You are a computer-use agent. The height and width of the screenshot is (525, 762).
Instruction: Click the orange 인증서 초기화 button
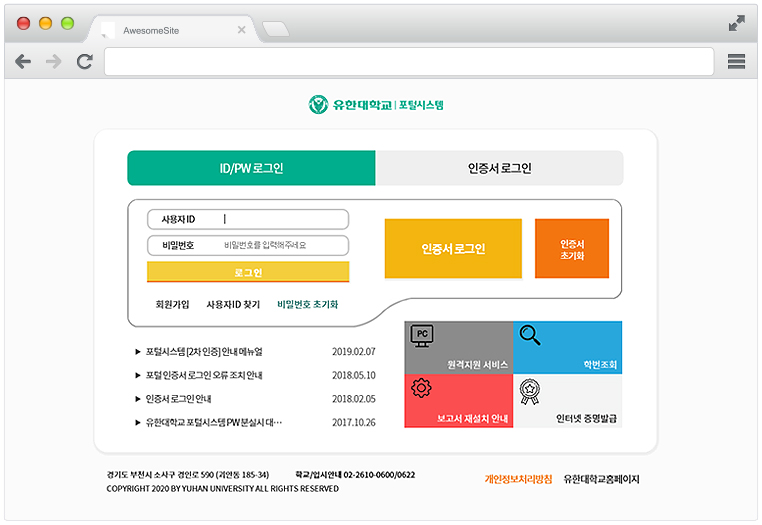(572, 249)
